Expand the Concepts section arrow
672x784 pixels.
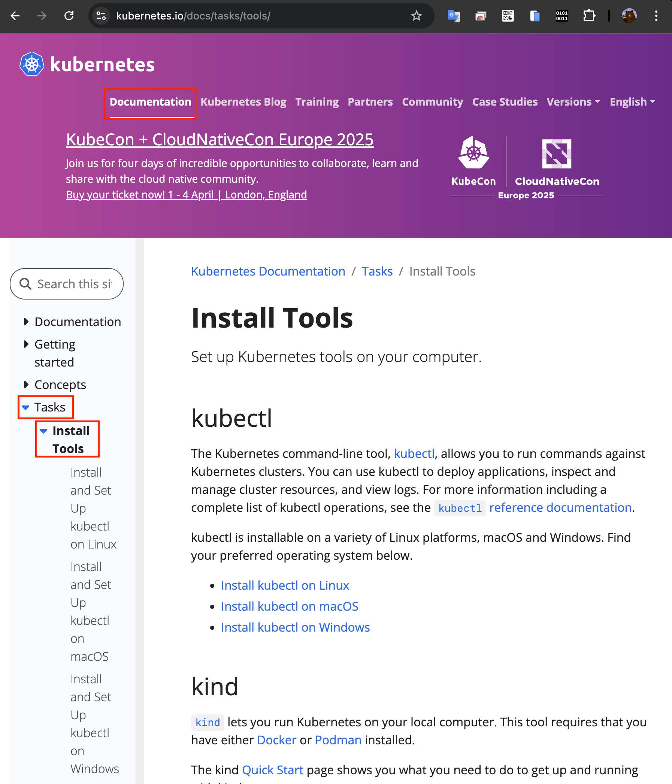[x=26, y=385]
